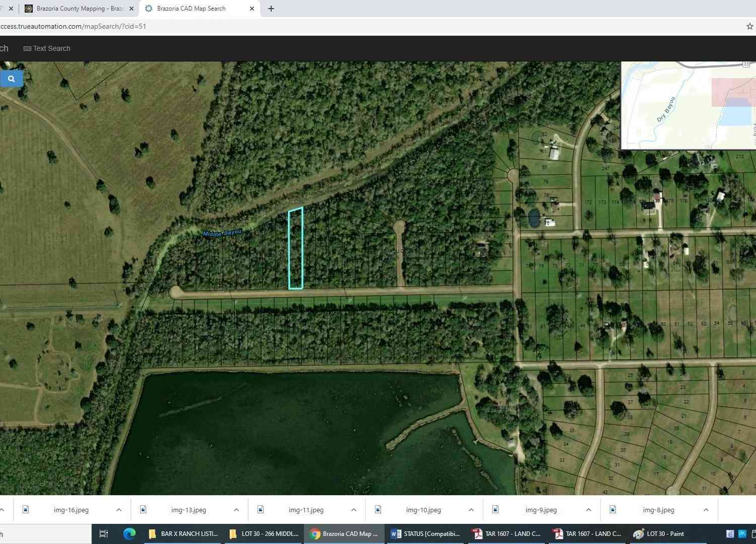Click the blue map search magnifier button
756x544 pixels.
[11, 79]
